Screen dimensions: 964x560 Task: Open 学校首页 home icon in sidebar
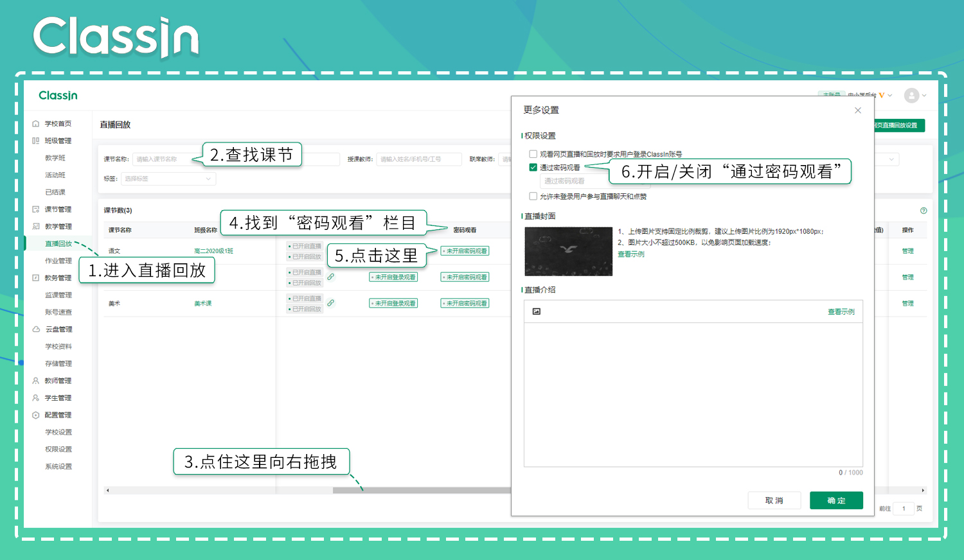click(x=36, y=123)
